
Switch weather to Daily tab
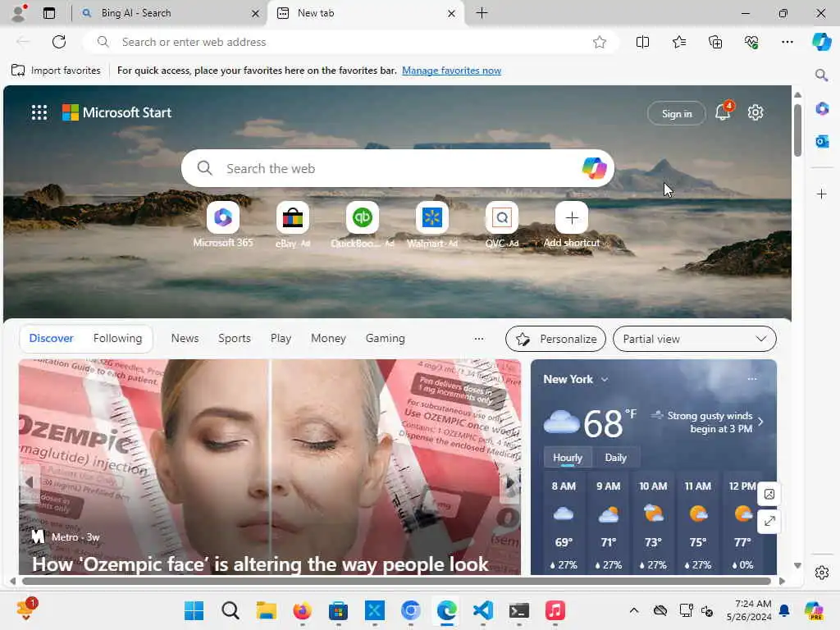[x=615, y=458]
